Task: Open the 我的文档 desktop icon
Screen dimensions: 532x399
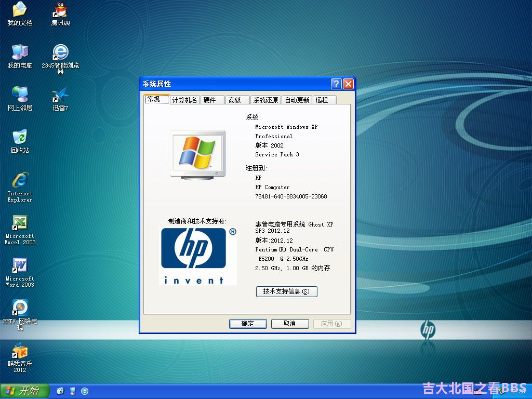Action: (20, 14)
